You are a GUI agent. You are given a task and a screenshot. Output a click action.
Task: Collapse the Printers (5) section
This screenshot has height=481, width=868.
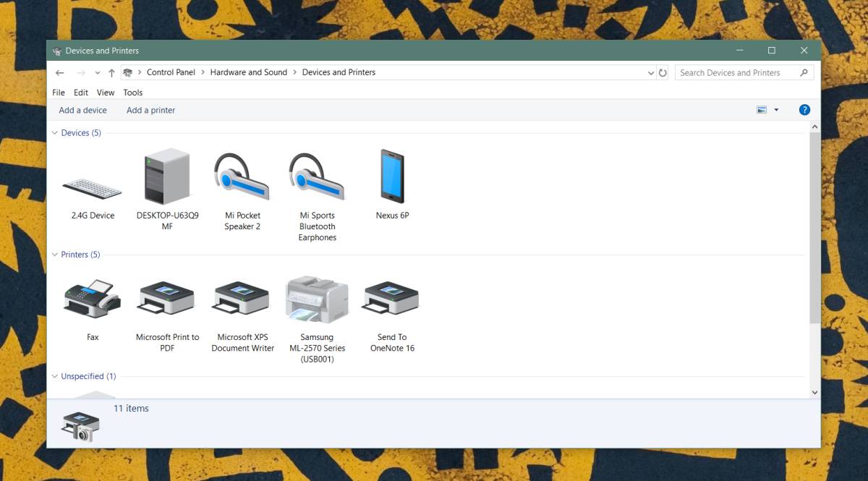[x=55, y=254]
